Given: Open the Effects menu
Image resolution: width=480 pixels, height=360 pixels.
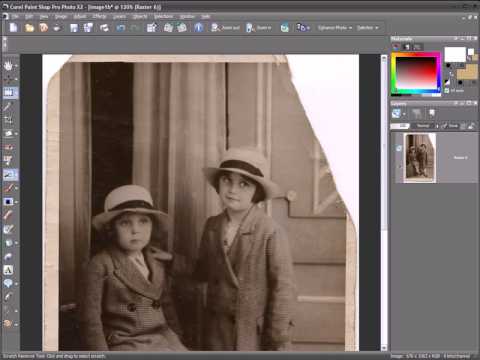Looking at the screenshot, I should (99, 16).
